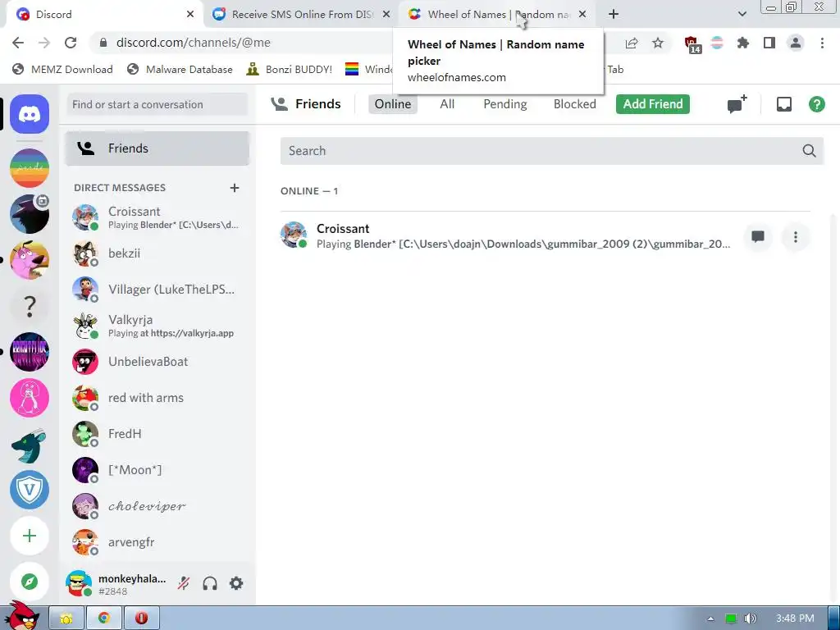The image size is (840, 630).
Task: Click the discord.com address bar URL
Action: 194,43
